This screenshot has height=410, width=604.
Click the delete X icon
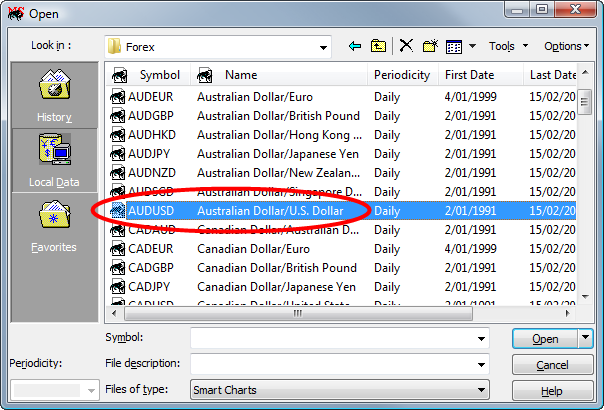406,46
